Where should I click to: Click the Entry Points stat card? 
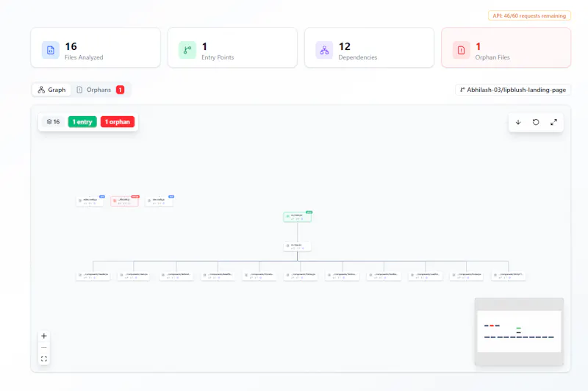click(232, 48)
